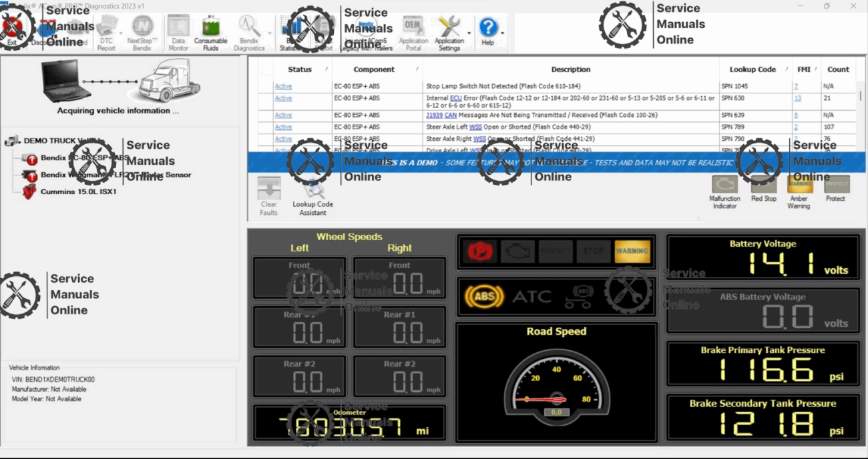Click the J1939 link in the description
Viewport: 868px width, 459px height.
coord(434,115)
